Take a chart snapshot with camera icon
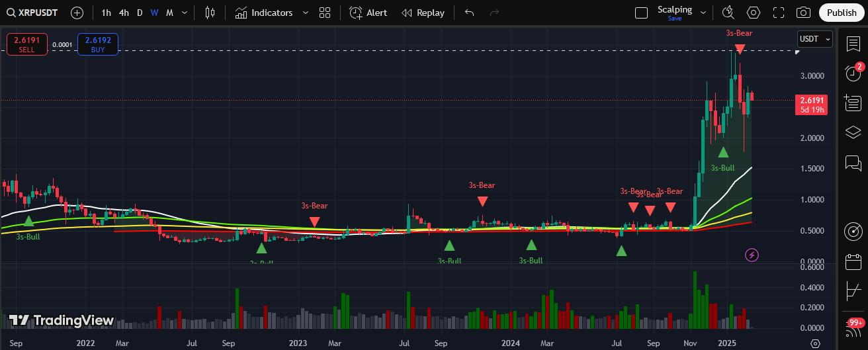868x350 pixels. (x=803, y=13)
